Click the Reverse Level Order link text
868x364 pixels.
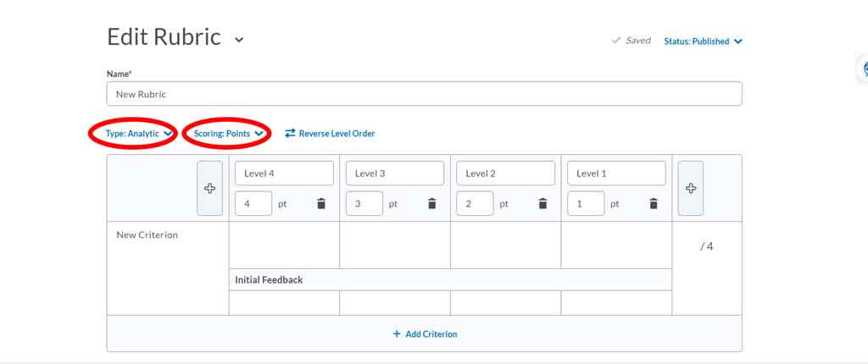337,134
